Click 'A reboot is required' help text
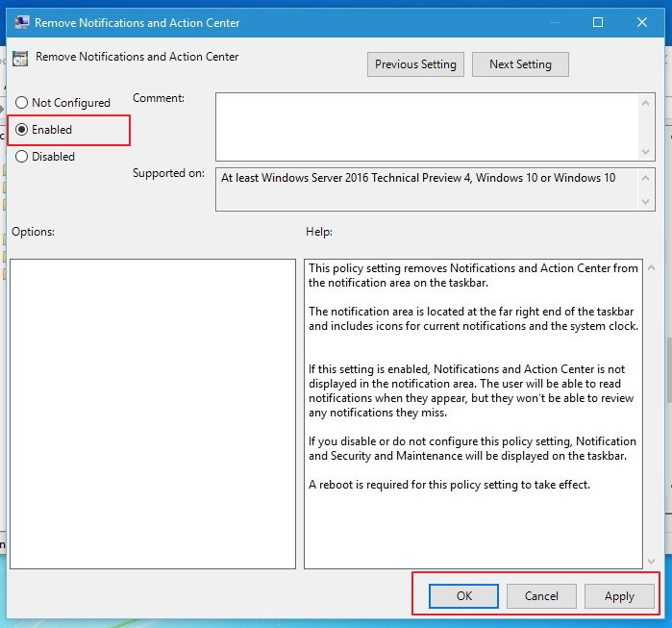The height and width of the screenshot is (628, 672). (449, 485)
